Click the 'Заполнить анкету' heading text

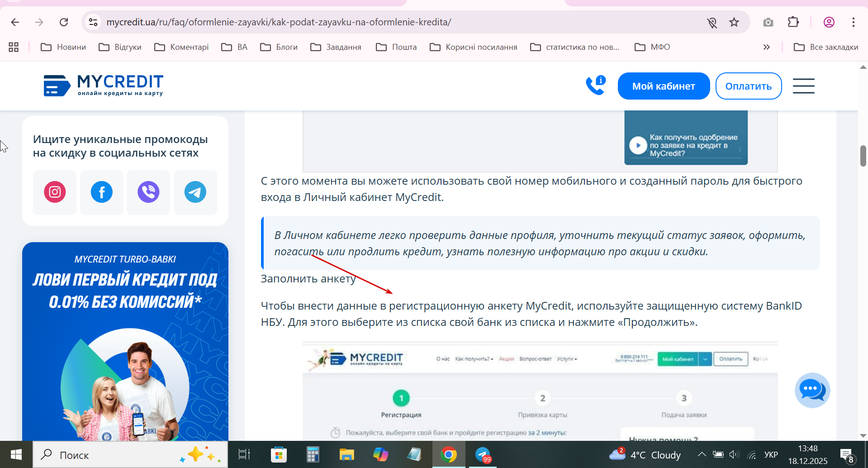(x=308, y=279)
